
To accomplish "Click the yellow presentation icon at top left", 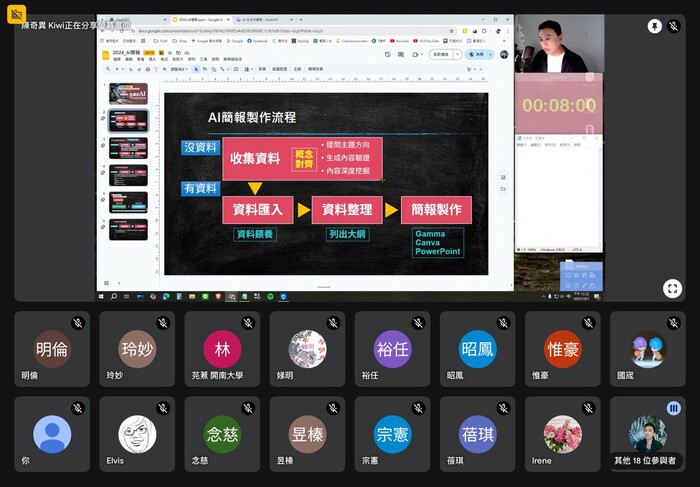I will [x=16, y=15].
